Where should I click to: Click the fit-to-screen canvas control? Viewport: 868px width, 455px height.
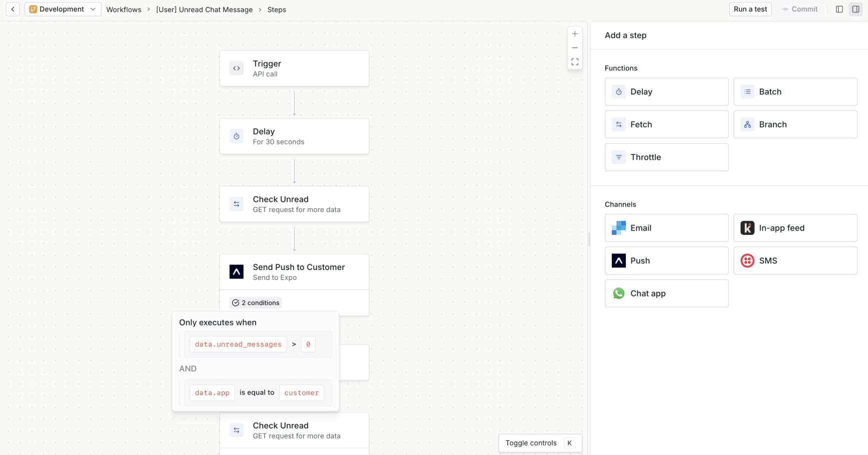click(x=574, y=61)
